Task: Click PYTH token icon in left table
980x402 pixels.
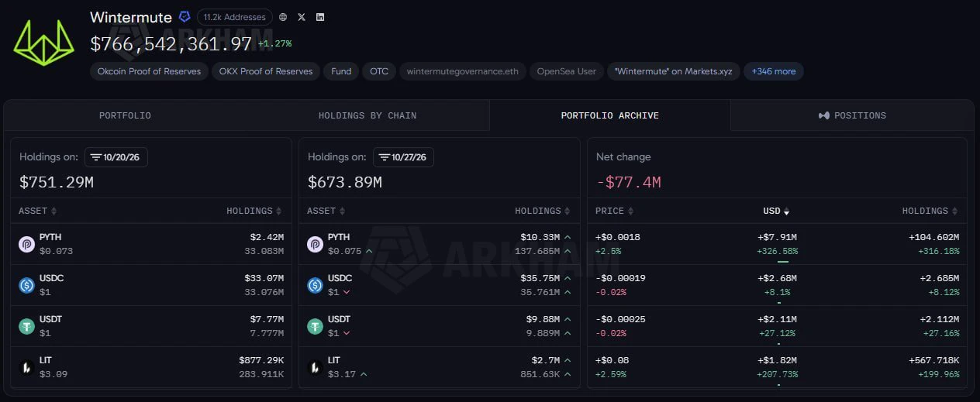Action: (27, 244)
